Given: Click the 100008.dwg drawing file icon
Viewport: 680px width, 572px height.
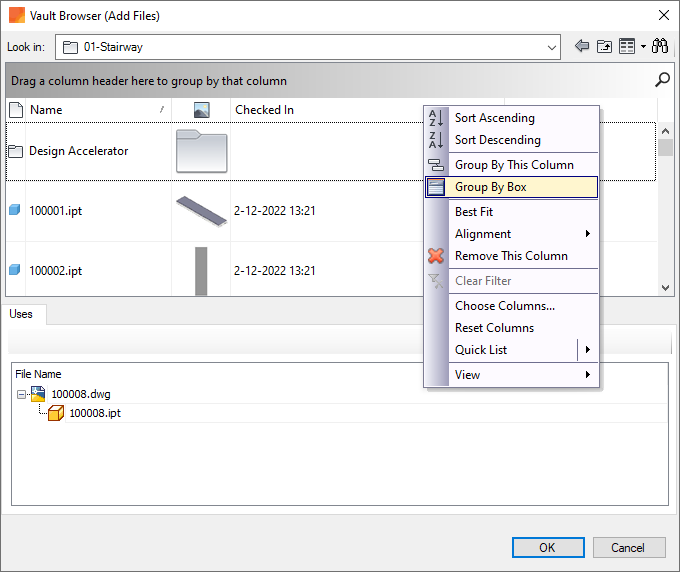Looking at the screenshot, I should [38, 394].
